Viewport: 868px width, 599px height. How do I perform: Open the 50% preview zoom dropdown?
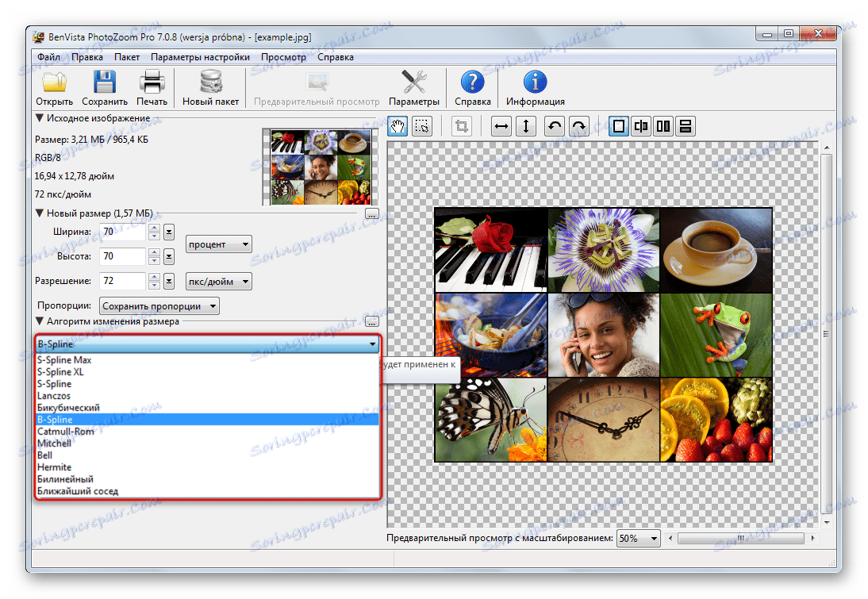(x=638, y=538)
